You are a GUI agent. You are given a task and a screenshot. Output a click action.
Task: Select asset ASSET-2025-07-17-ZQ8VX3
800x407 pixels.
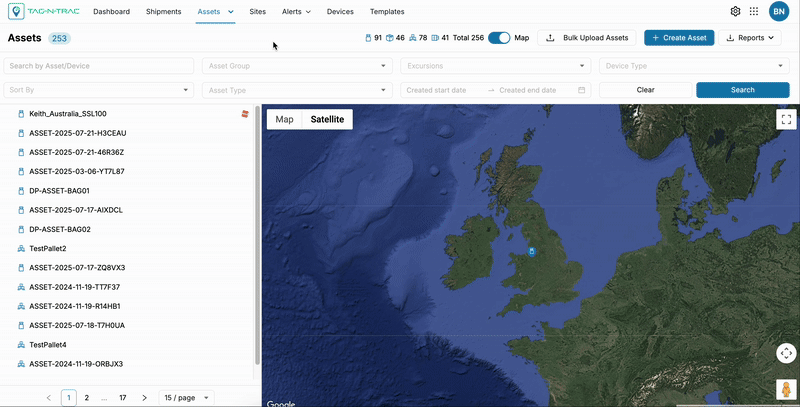(77, 268)
